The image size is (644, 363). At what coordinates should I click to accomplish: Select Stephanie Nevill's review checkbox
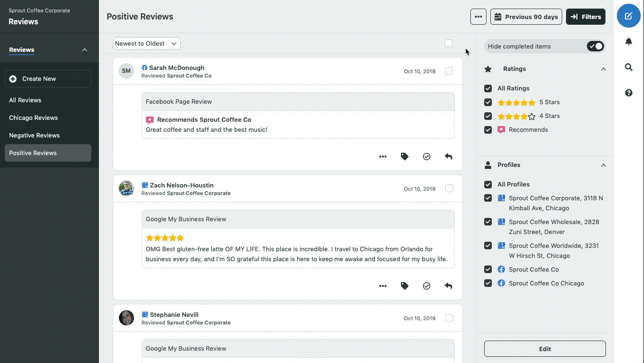point(449,318)
